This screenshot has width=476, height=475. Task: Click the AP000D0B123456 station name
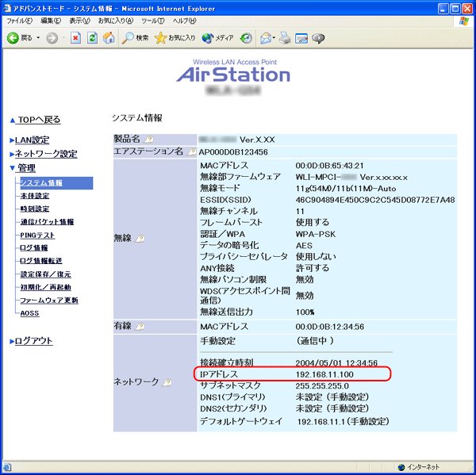[233, 152]
